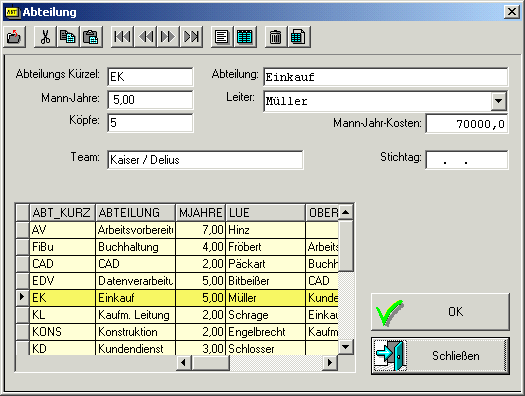Click the OBER column header
Viewport: 525px width, 396px height.
click(x=322, y=213)
